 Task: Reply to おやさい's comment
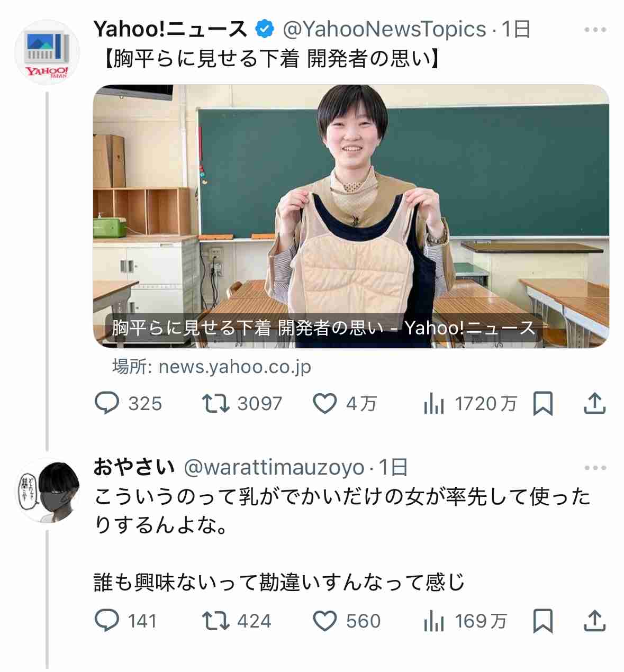(126, 621)
